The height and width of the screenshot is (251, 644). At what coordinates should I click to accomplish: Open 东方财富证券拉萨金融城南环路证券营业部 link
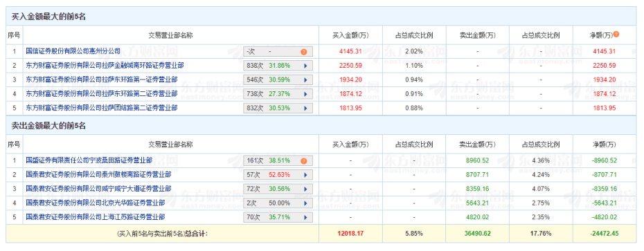pos(105,65)
